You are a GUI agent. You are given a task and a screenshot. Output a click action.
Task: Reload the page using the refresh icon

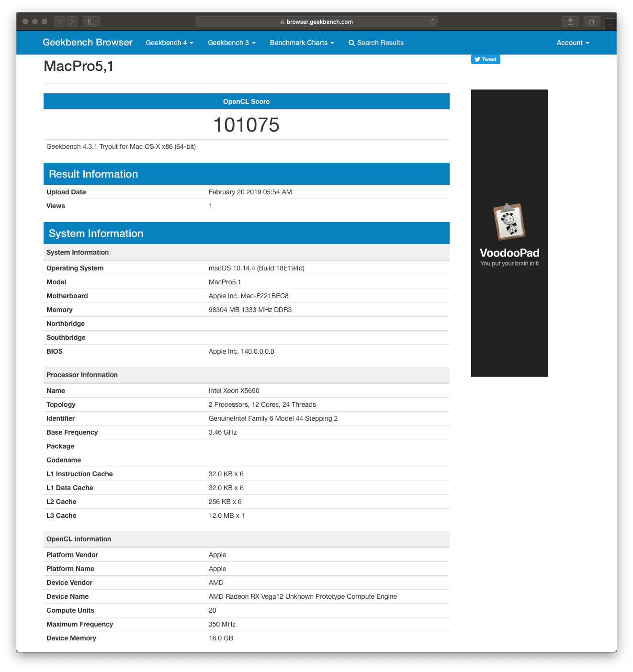pyautogui.click(x=432, y=22)
